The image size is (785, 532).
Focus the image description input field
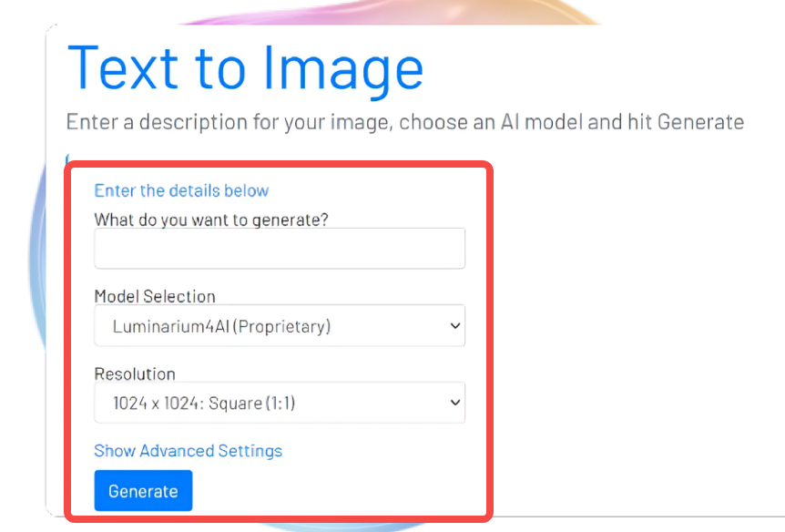(x=279, y=249)
